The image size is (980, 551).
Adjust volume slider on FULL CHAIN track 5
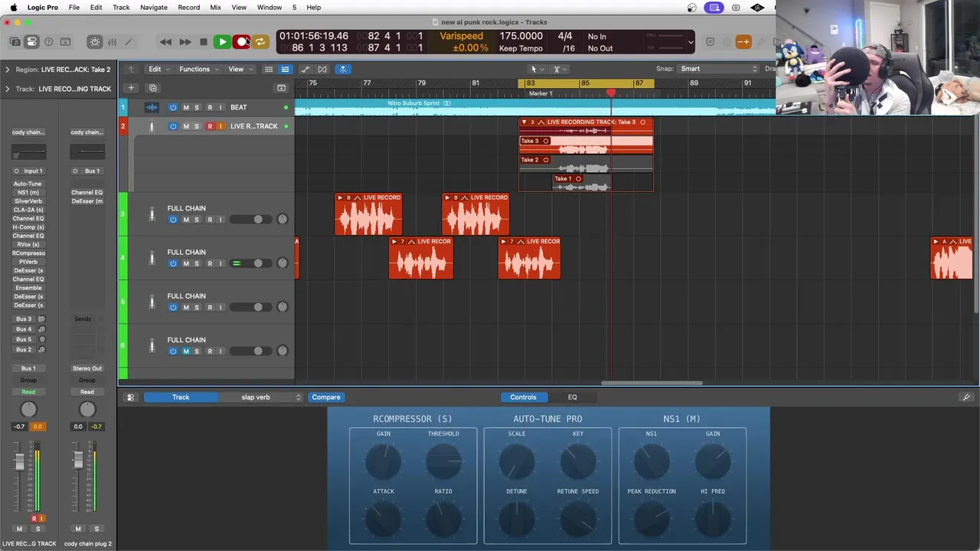(250, 308)
